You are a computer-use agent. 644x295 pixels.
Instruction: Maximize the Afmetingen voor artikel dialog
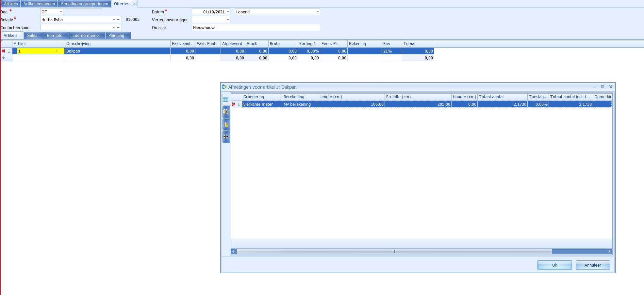pyautogui.click(x=603, y=87)
